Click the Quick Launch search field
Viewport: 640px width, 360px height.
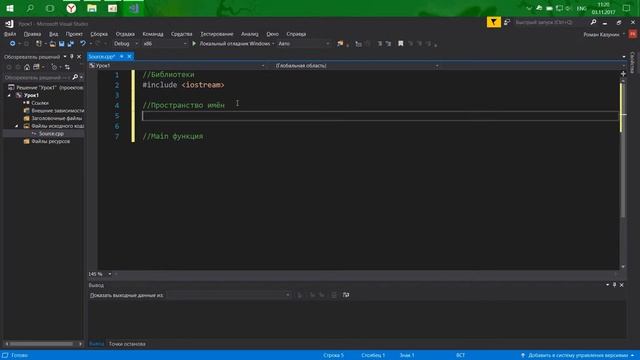coord(551,22)
